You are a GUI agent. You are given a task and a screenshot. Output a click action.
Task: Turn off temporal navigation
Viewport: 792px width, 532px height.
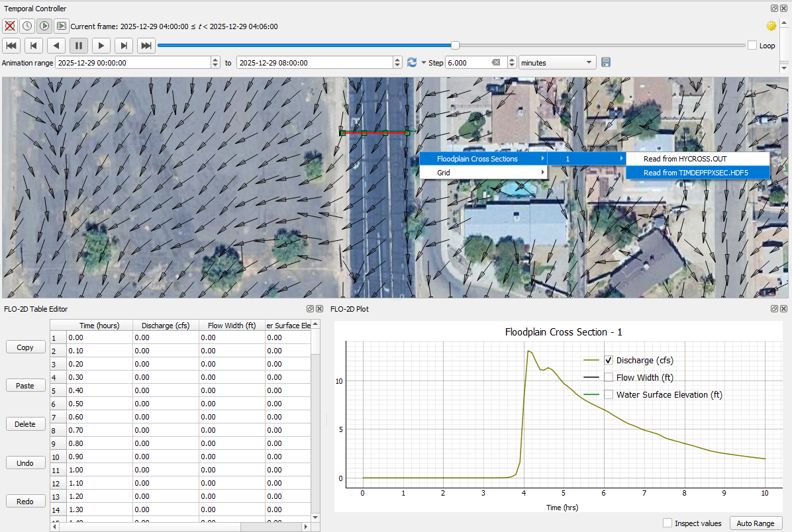click(10, 26)
